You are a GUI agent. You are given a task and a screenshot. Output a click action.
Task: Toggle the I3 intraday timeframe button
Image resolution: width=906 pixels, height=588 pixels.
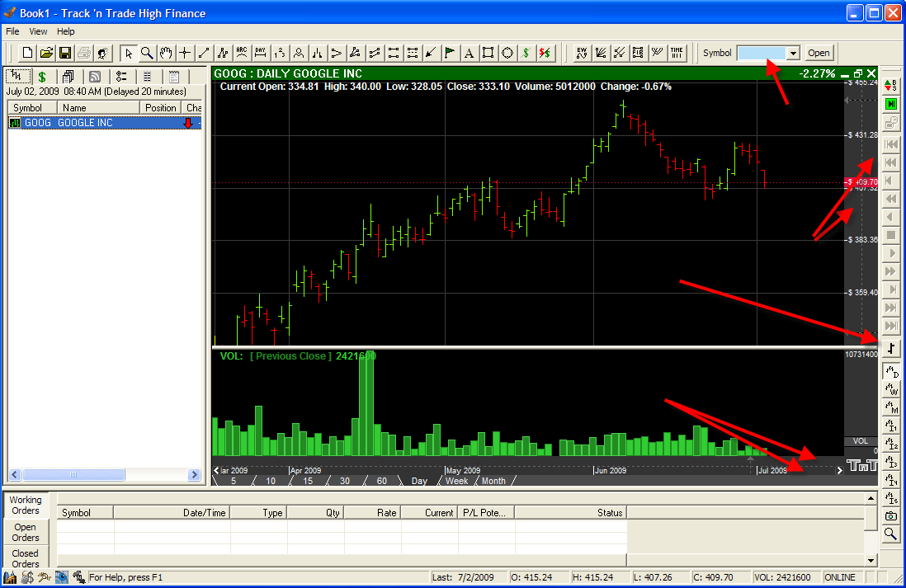pos(891,462)
